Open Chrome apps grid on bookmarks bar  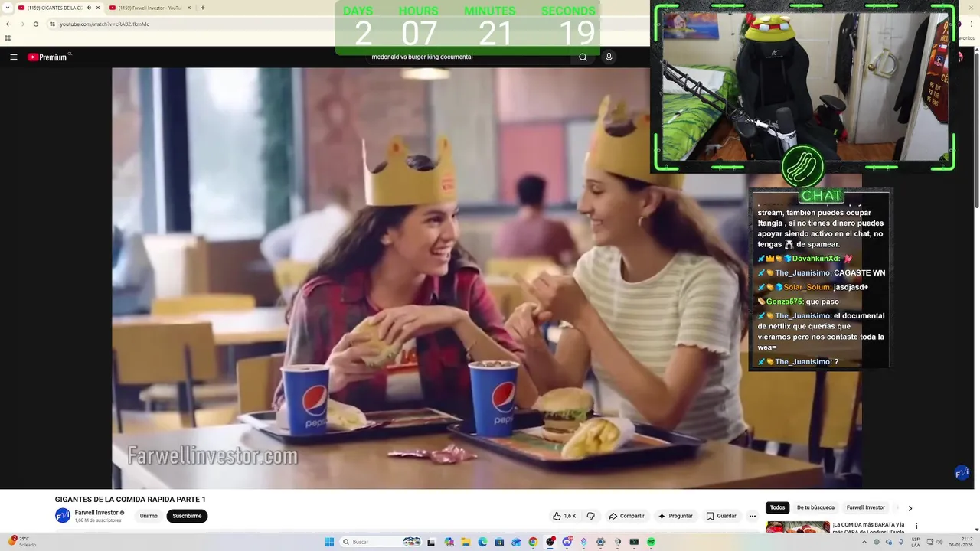[x=8, y=38]
